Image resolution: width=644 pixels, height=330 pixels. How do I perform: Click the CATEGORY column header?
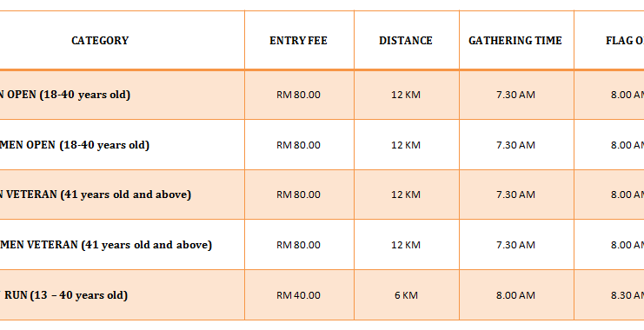(x=100, y=41)
